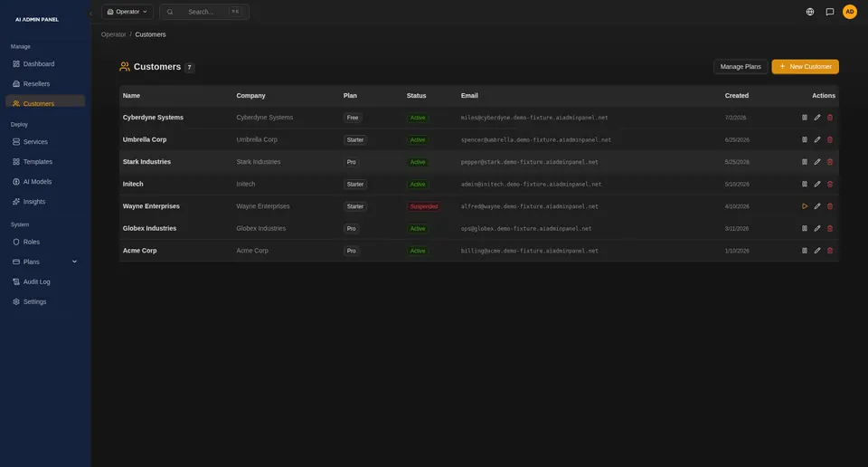This screenshot has height=467, width=868.
Task: Suspend the Globex Industries customer
Action: click(805, 228)
